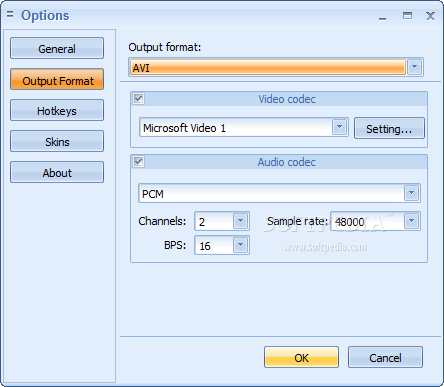444x387 pixels.
Task: Click the video codec Setting... button
Action: click(x=389, y=128)
